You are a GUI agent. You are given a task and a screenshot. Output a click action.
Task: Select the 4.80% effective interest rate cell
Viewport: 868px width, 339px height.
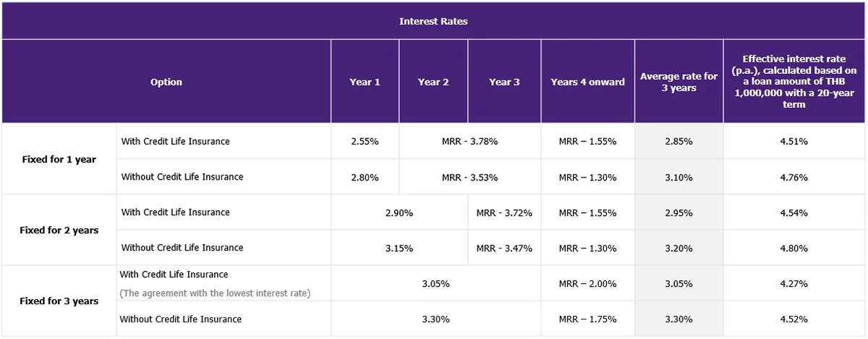[793, 248]
